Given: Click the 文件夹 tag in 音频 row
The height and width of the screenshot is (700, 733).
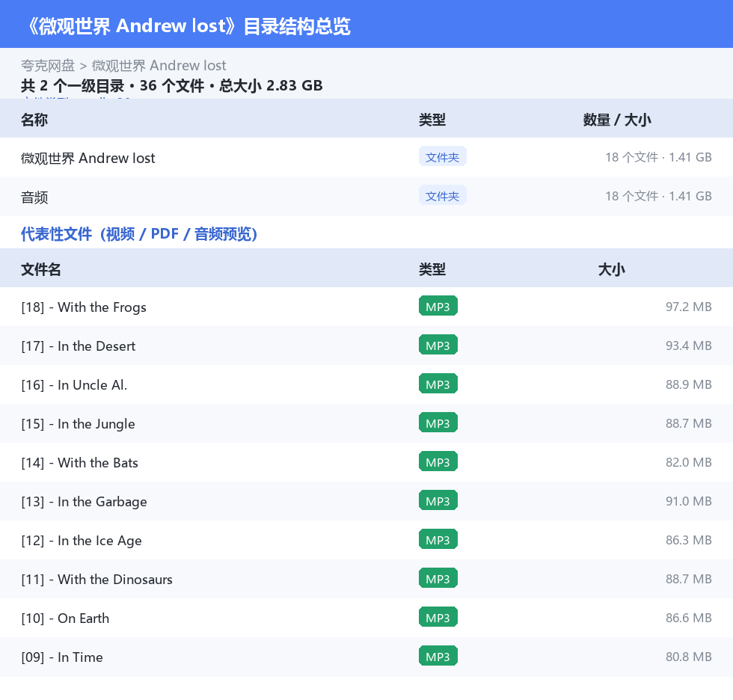Looking at the screenshot, I should (442, 196).
